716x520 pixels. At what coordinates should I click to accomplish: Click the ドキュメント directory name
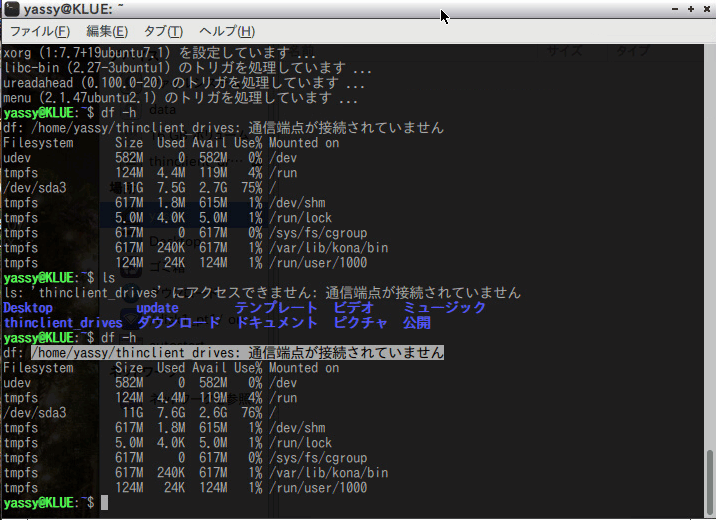[x=276, y=323]
